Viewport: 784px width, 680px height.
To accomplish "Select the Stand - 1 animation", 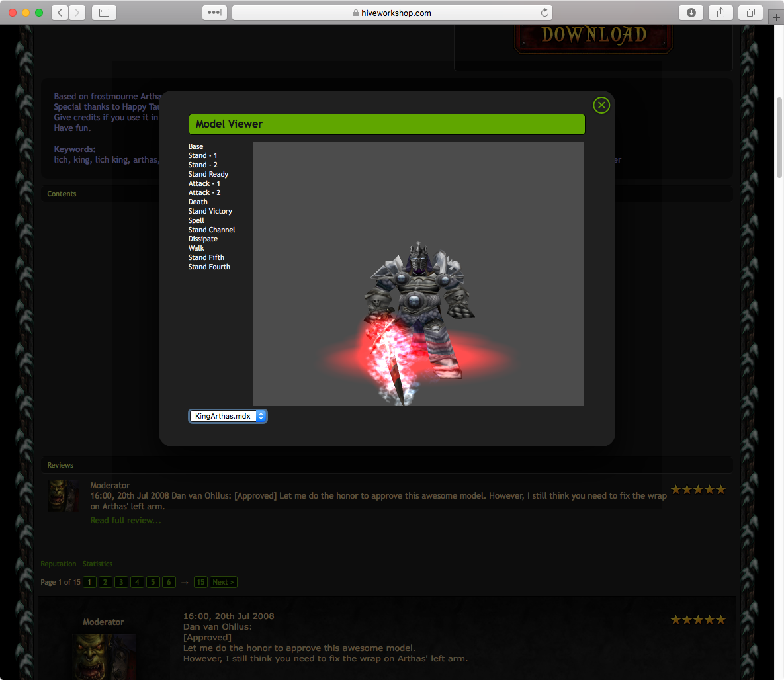I will (202, 155).
